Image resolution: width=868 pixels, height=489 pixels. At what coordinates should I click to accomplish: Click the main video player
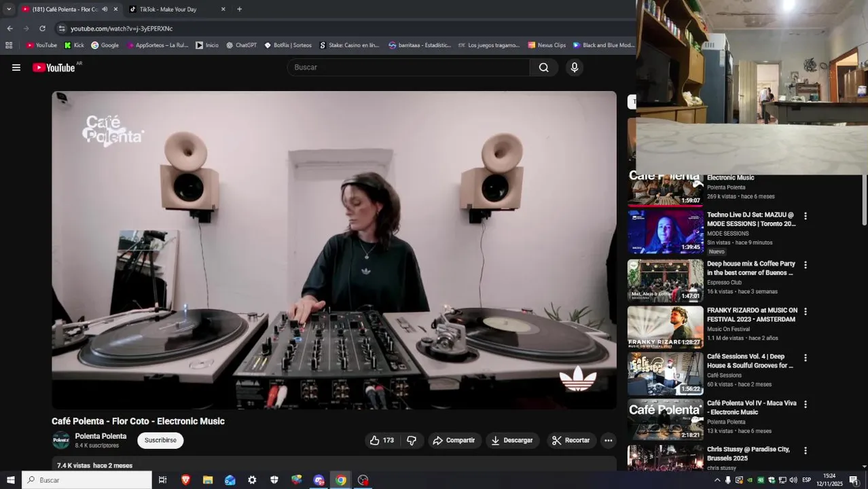point(334,250)
